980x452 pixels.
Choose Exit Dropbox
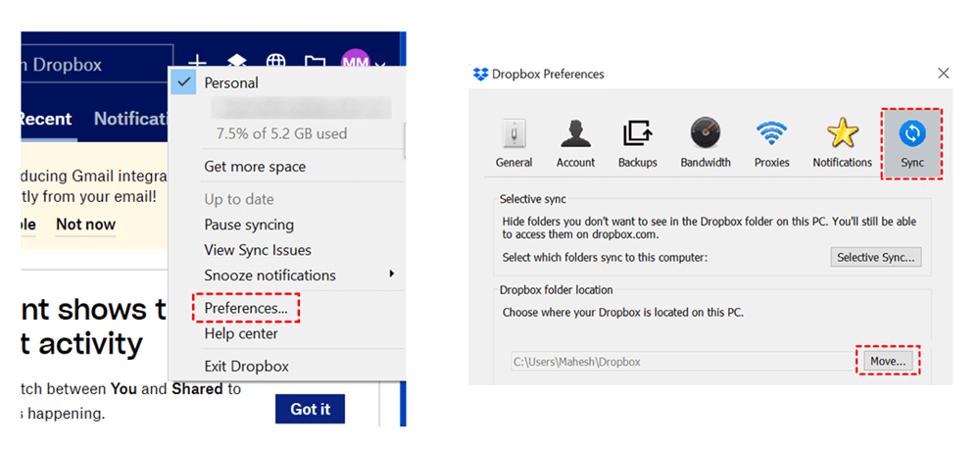point(246,367)
